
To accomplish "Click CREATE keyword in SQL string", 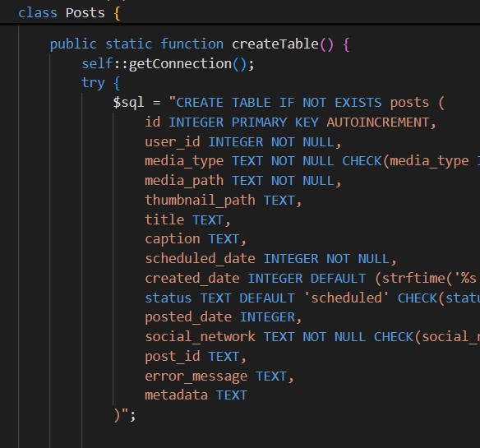I will pos(200,103).
